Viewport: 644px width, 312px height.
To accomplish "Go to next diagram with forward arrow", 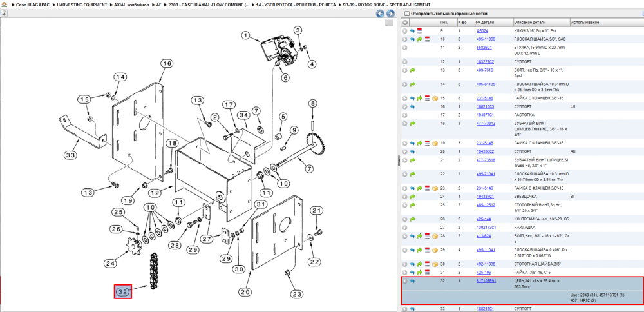I will point(390,14).
